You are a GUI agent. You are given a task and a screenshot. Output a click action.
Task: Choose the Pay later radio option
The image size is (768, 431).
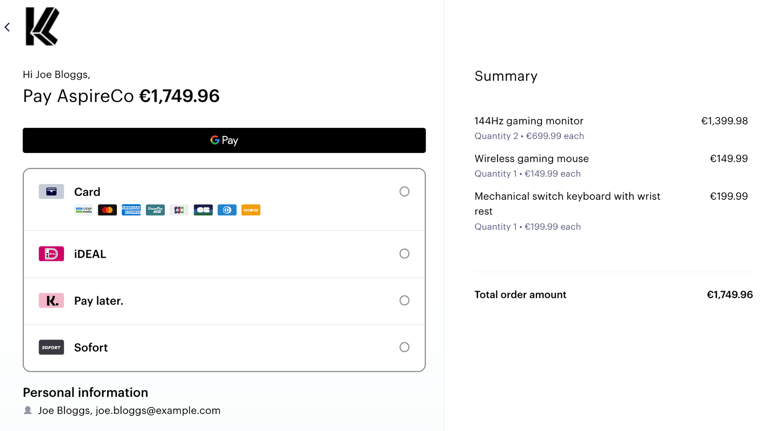tap(404, 300)
